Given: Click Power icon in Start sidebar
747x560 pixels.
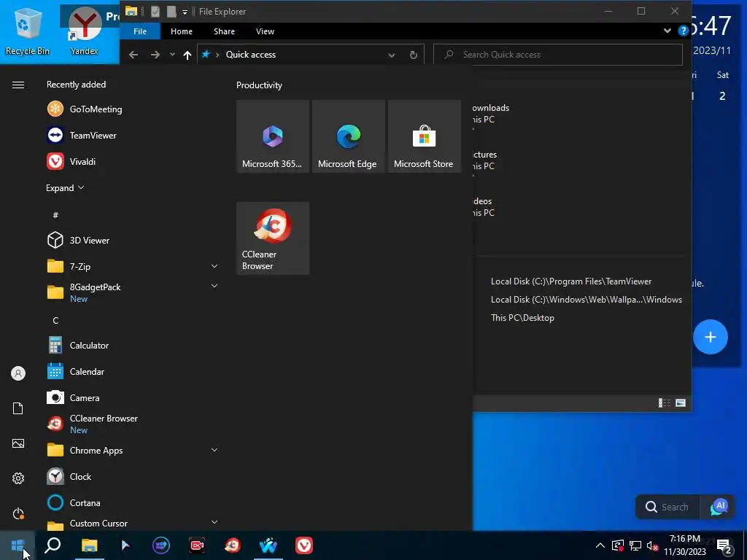Looking at the screenshot, I should (18, 513).
